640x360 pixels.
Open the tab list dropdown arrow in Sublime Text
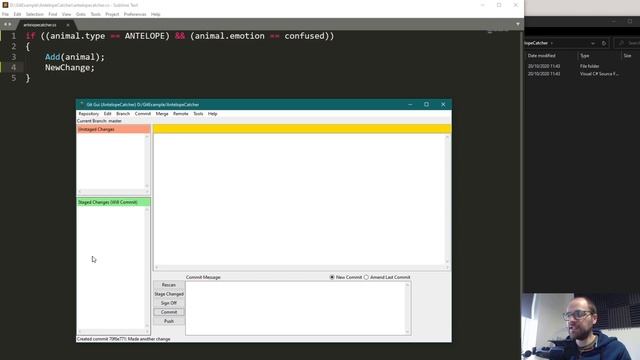pos(518,24)
